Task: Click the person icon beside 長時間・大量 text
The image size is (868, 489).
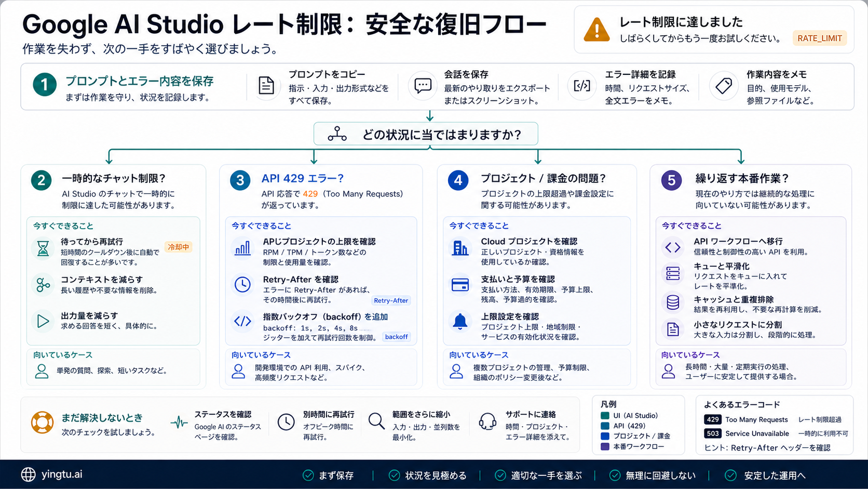Action: (x=669, y=371)
